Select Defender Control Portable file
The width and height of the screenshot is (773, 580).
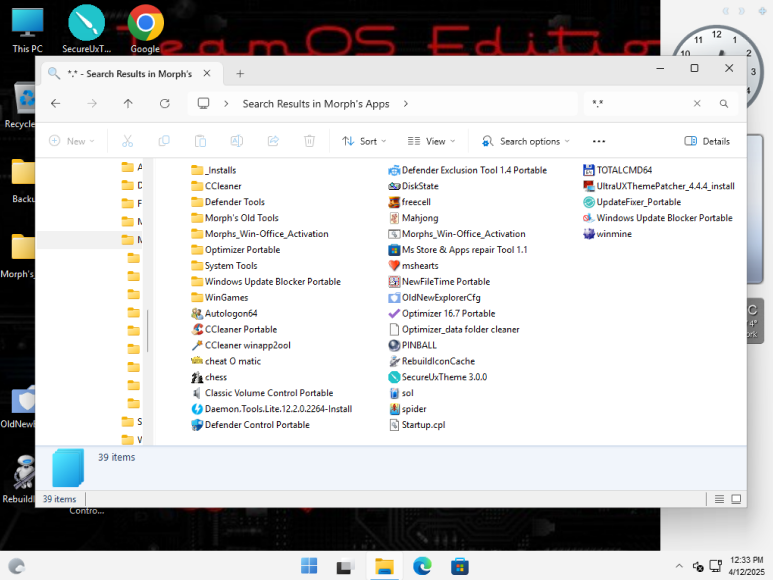[x=251, y=425]
